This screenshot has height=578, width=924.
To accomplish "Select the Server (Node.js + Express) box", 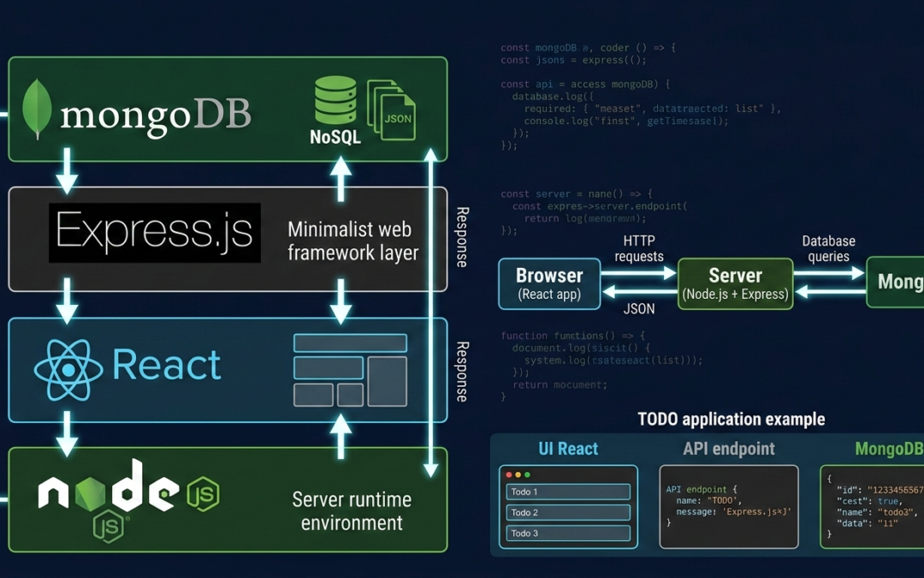I will [735, 284].
